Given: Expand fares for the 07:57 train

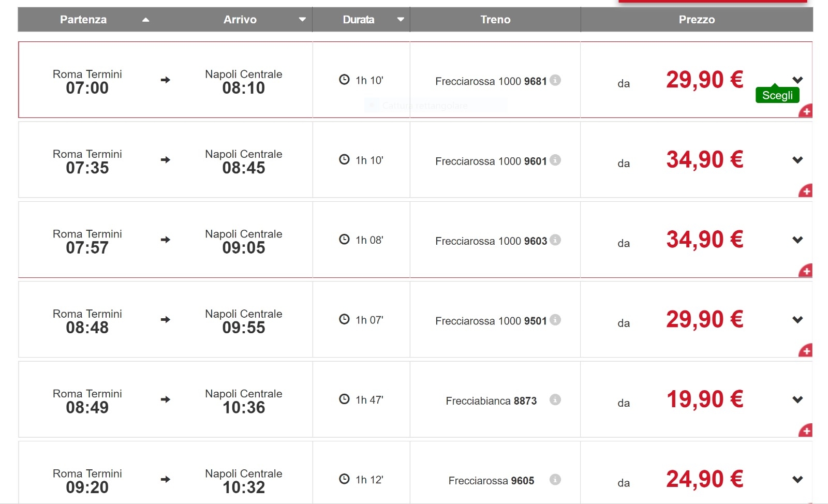Looking at the screenshot, I should coord(797,240).
